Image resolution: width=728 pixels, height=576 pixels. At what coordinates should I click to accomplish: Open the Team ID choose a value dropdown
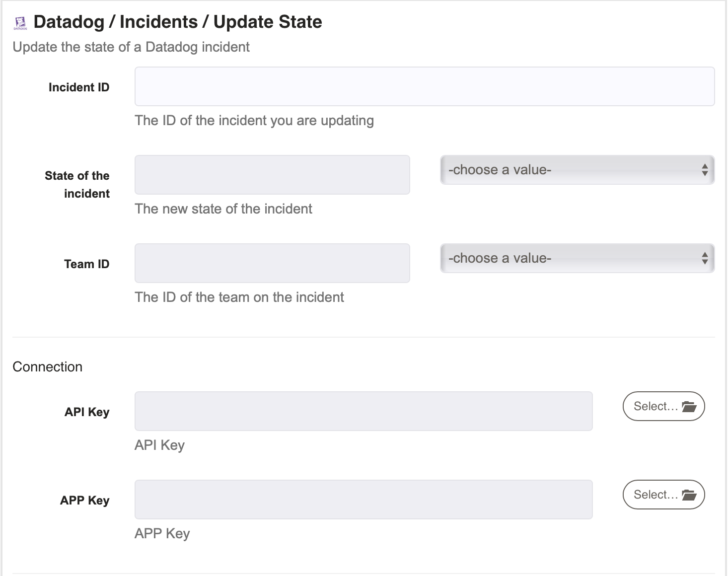coord(577,258)
